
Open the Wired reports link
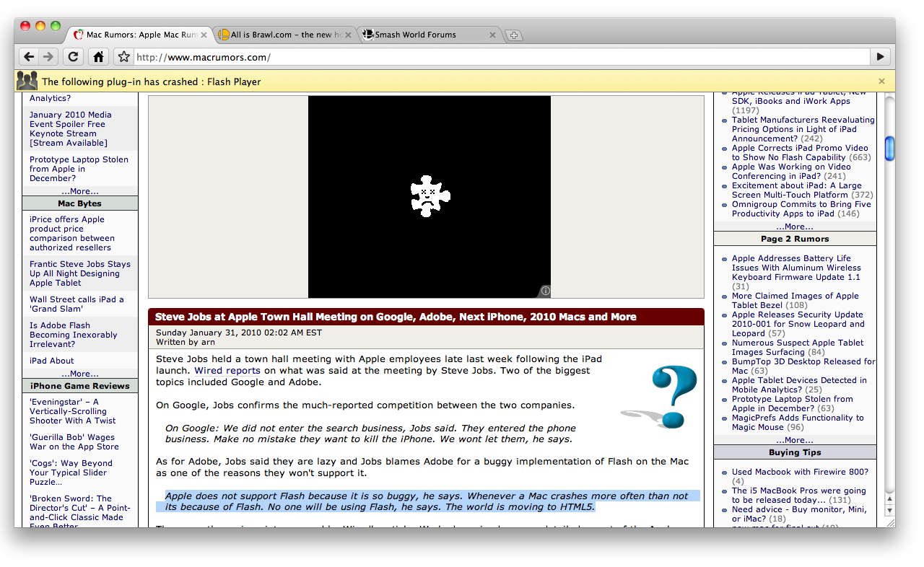(227, 371)
